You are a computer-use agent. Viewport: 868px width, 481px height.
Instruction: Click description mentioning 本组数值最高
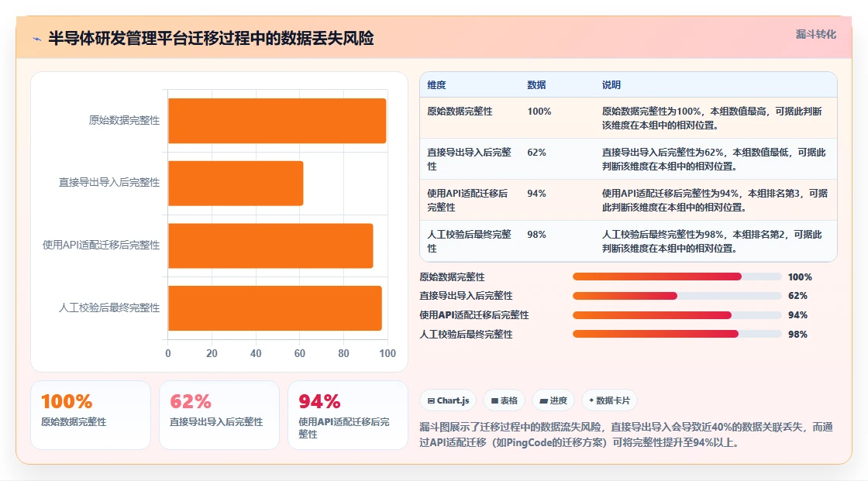coord(712,118)
